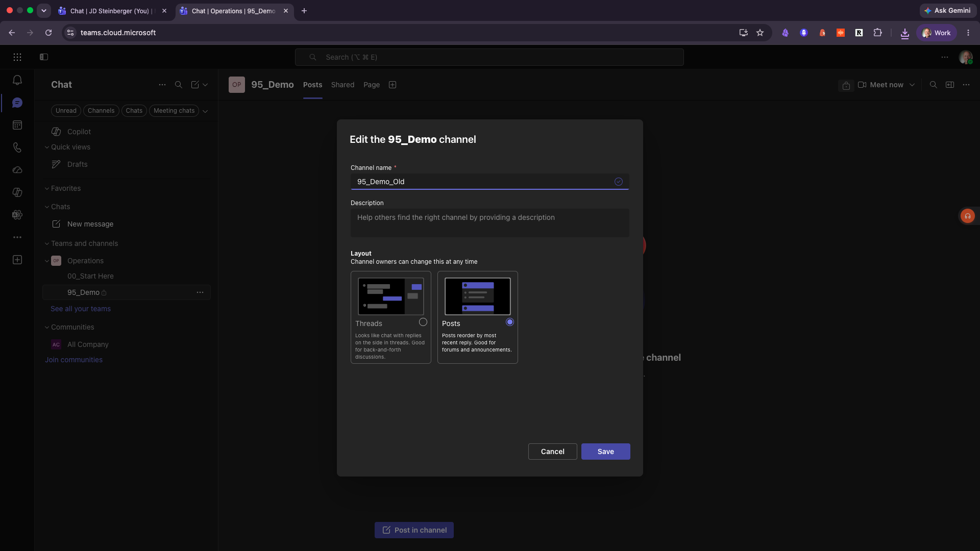This screenshot has width=980, height=551.
Task: Open the Chat icon in the sidebar
Action: coord(17,103)
